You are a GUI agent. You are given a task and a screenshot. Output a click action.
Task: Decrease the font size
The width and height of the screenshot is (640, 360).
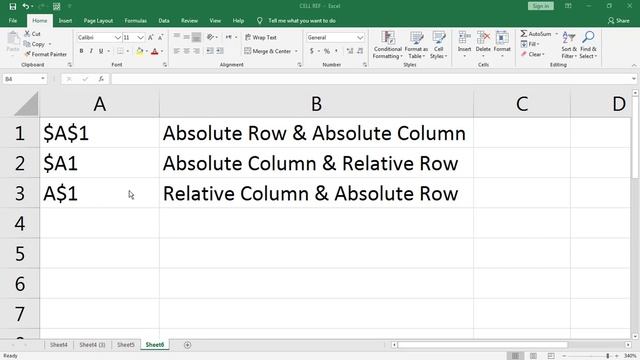[x=160, y=38]
